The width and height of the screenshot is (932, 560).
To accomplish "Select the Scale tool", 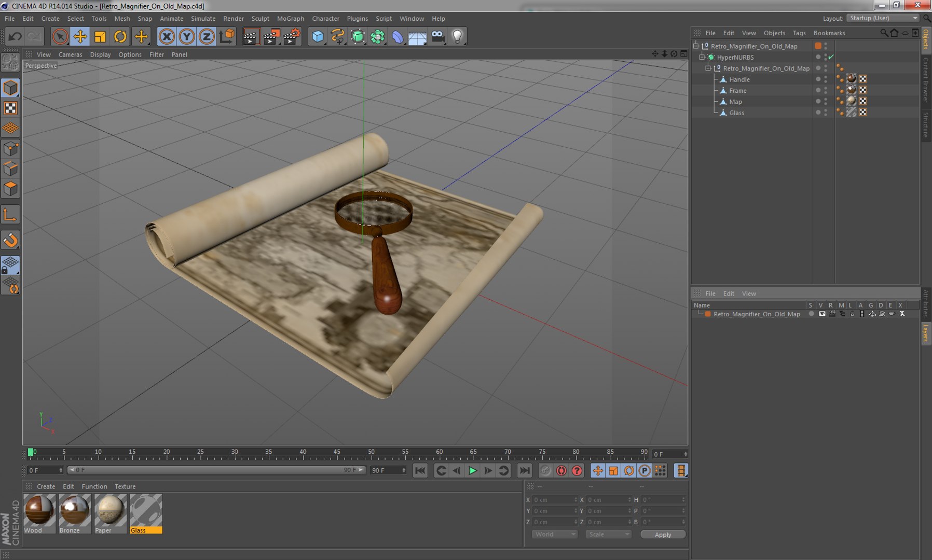I will tap(100, 36).
